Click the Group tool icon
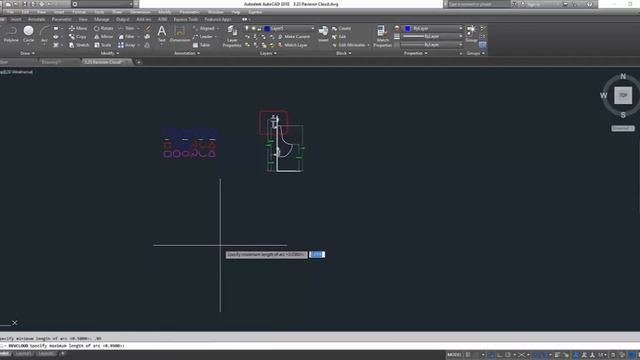Viewport: 640px width, 360px height. point(471,34)
